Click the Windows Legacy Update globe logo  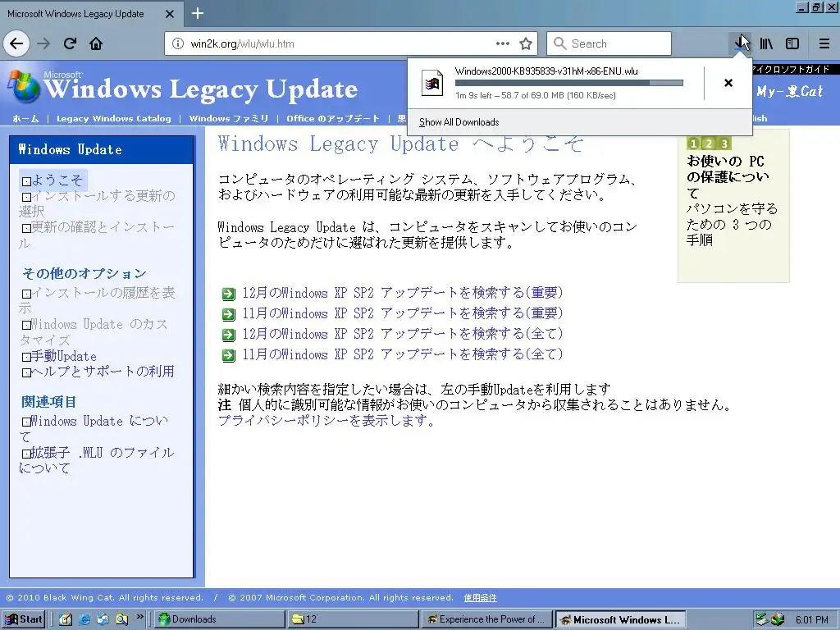point(22,85)
